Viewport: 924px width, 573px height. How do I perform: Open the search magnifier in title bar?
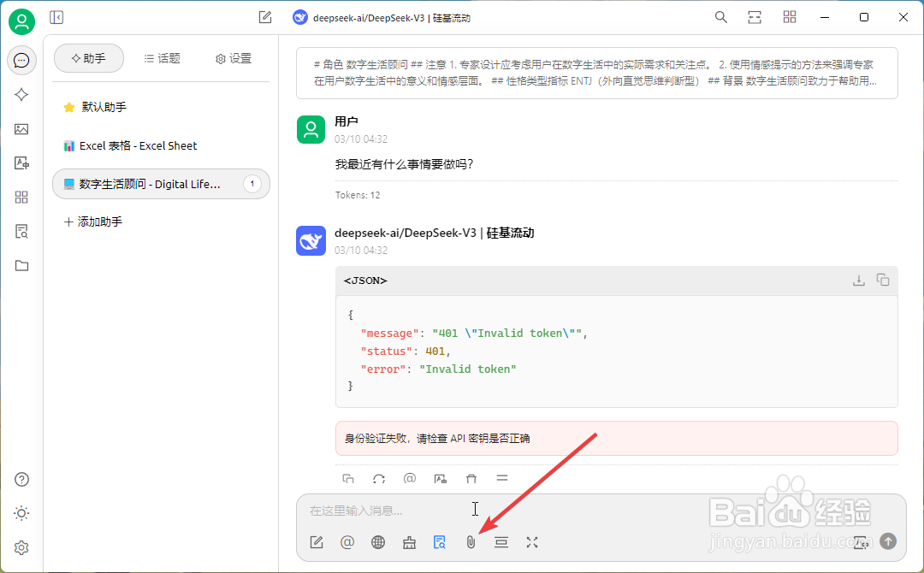720,18
